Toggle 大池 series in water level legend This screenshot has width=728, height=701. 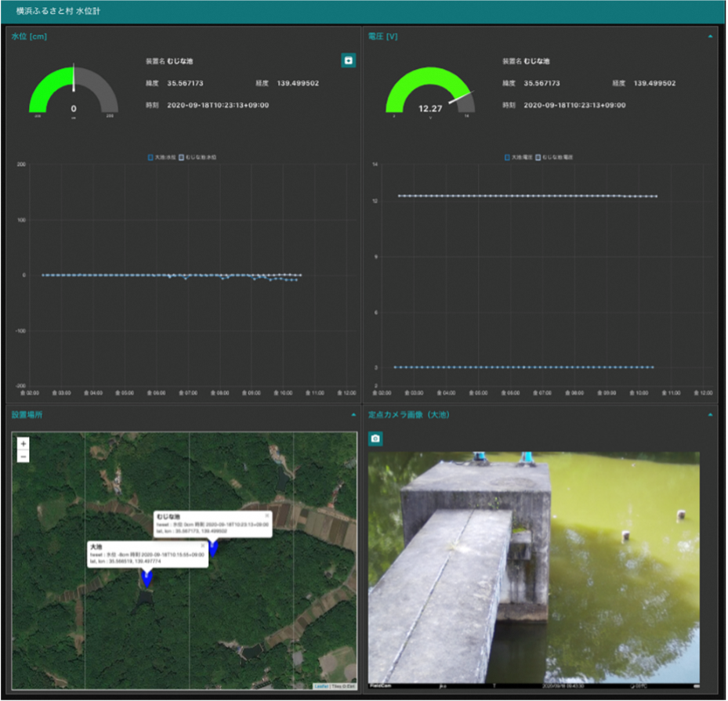(x=161, y=157)
